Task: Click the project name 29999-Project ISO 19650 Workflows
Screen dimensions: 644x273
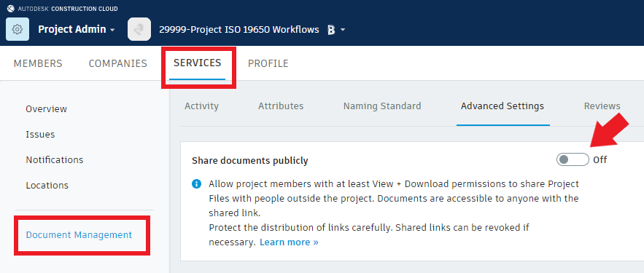Action: coord(239,30)
